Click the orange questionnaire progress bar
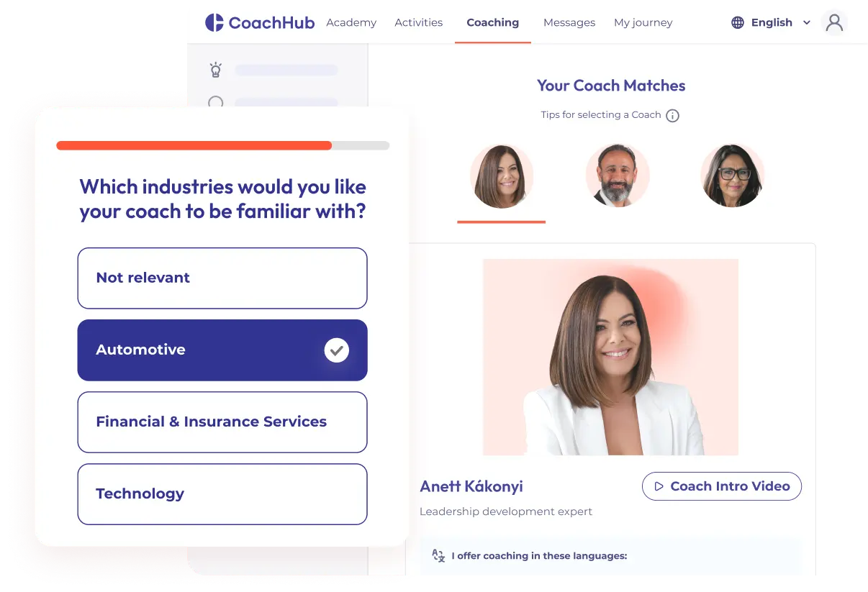This screenshot has width=868, height=592. pyautogui.click(x=194, y=145)
